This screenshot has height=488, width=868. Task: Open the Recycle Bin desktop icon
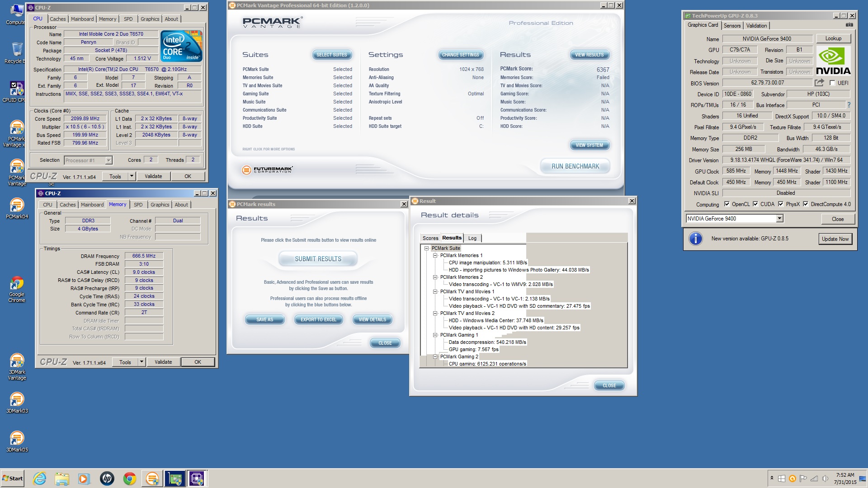click(x=16, y=53)
